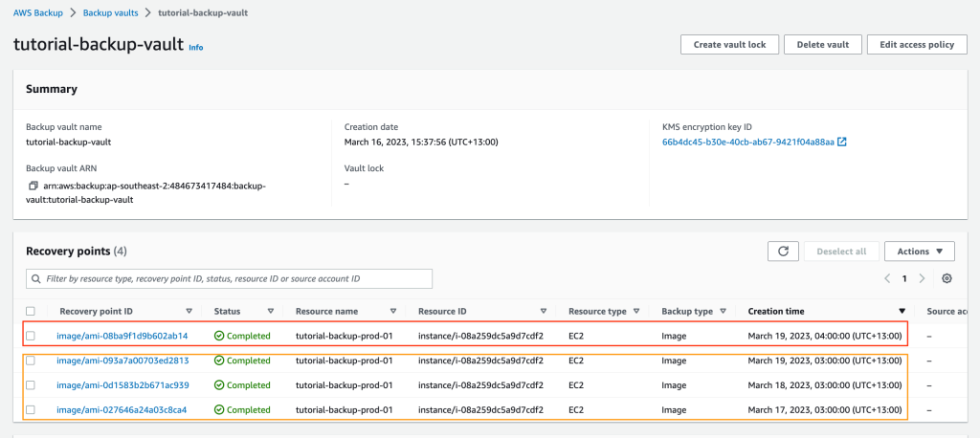The height and width of the screenshot is (438, 980).
Task: Tick checkbox for ami-027646a24a03c8ca4 row
Action: coord(32,409)
